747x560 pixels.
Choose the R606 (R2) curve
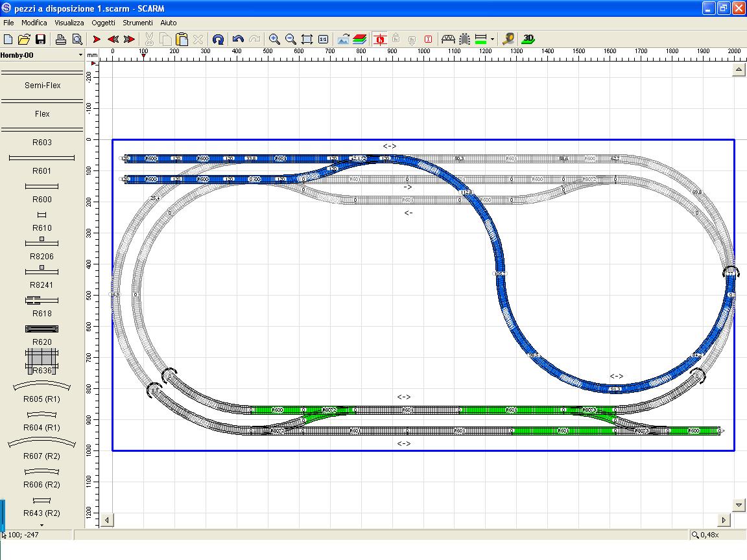click(42, 477)
